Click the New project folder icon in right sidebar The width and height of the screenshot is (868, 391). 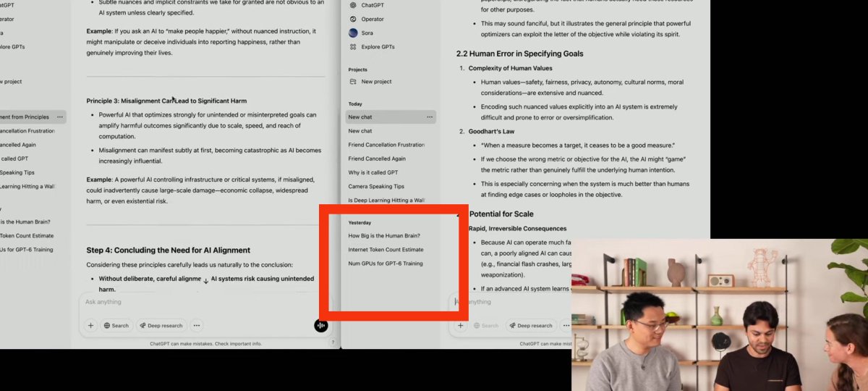coord(353,82)
